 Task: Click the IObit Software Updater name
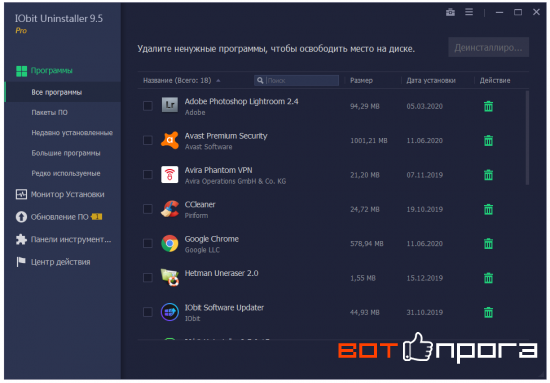(x=224, y=308)
